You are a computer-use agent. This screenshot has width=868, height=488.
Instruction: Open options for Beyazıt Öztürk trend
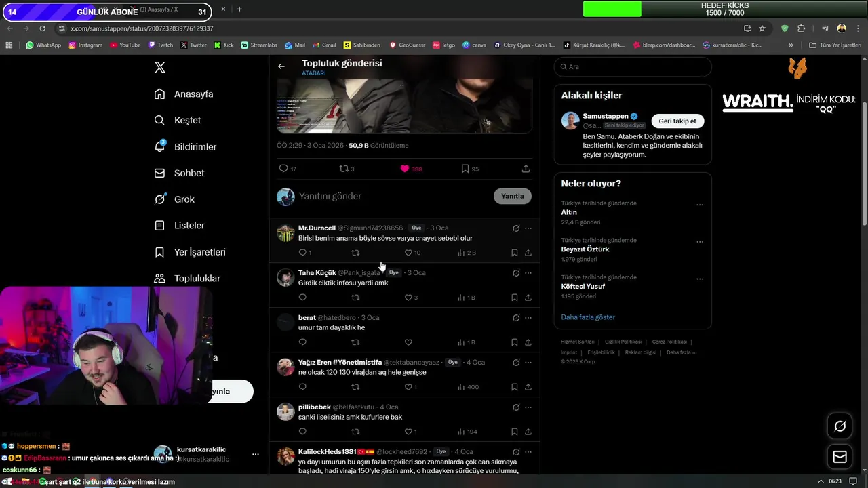tap(700, 242)
